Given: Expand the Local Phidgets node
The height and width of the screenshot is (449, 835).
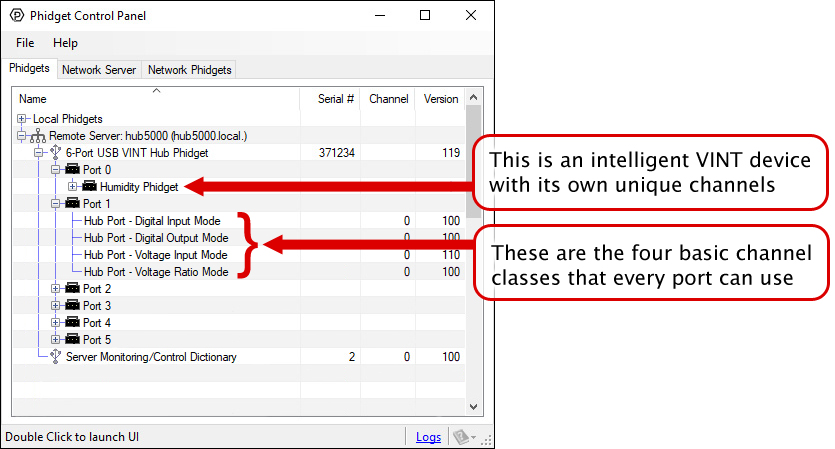Looking at the screenshot, I should pos(21,119).
